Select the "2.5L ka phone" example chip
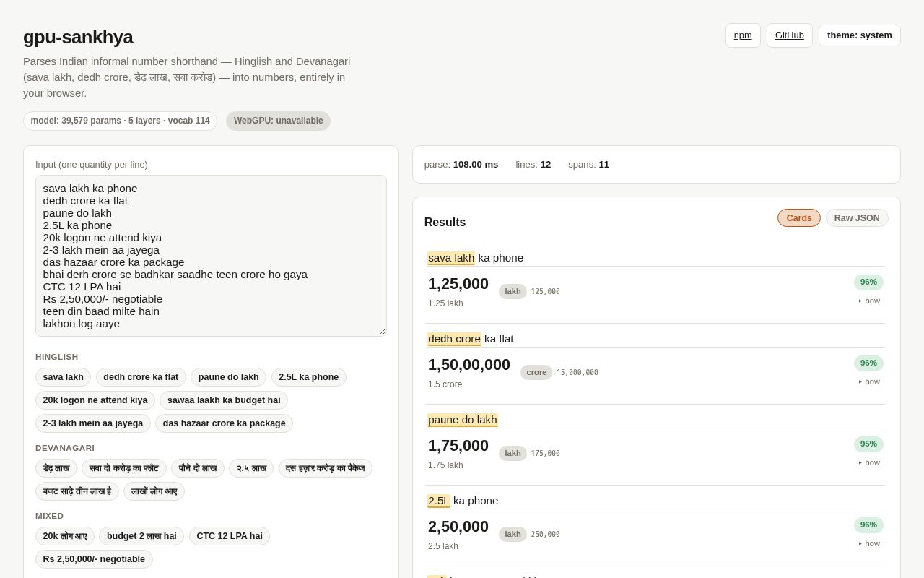 309,377
